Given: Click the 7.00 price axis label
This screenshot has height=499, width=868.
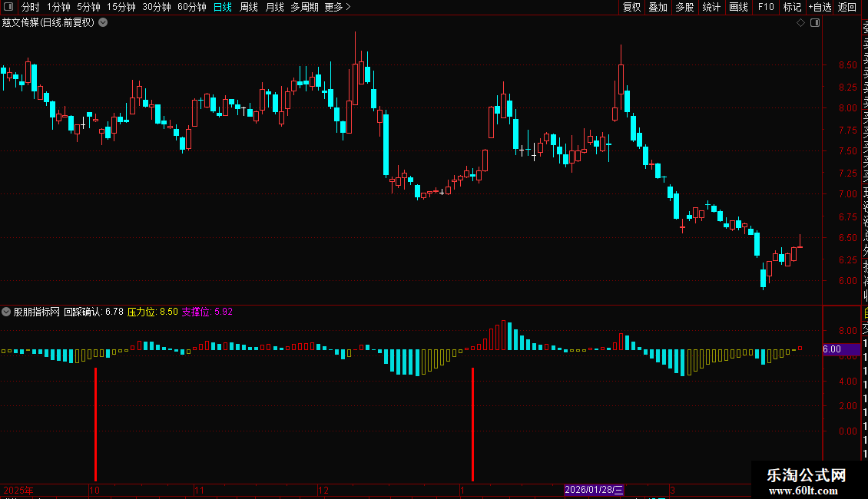Looking at the screenshot, I should (847, 194).
